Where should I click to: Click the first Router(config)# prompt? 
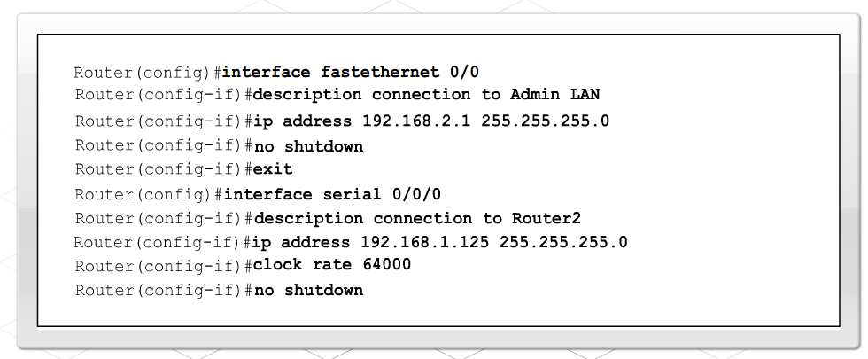tap(147, 73)
